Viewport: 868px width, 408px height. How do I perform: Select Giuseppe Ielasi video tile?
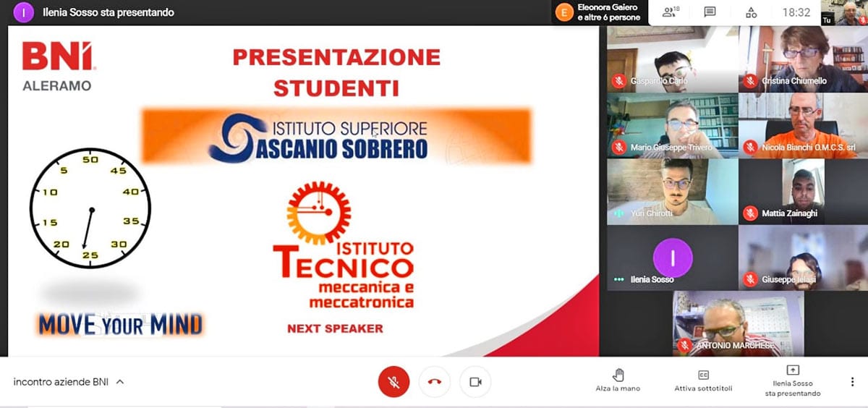803,258
